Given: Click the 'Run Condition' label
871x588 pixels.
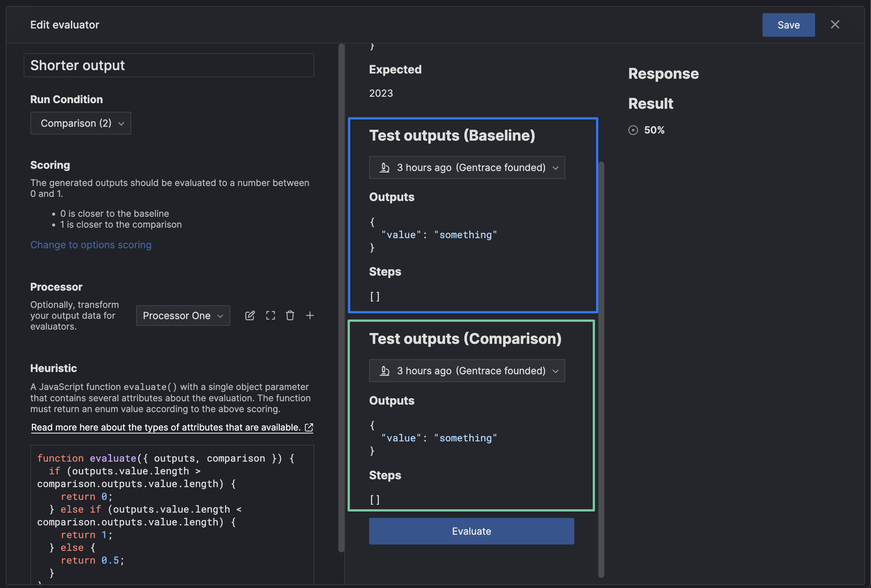Looking at the screenshot, I should pyautogui.click(x=66, y=99).
